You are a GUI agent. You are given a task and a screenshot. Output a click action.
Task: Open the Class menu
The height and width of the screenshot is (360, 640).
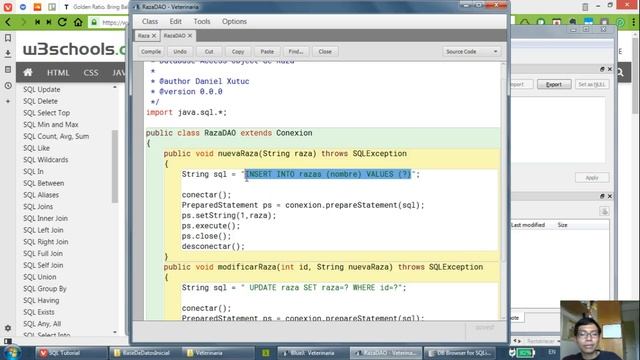pos(150,22)
